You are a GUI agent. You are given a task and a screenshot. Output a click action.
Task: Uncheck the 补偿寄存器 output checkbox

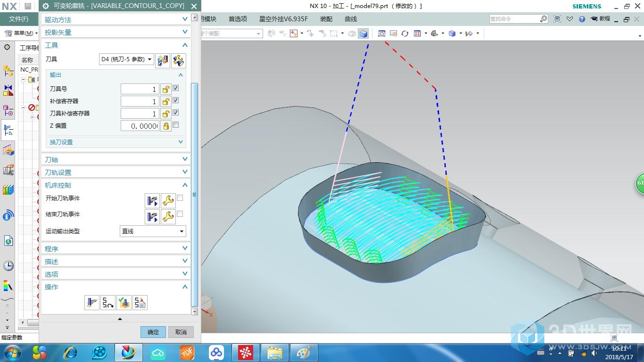pos(176,100)
